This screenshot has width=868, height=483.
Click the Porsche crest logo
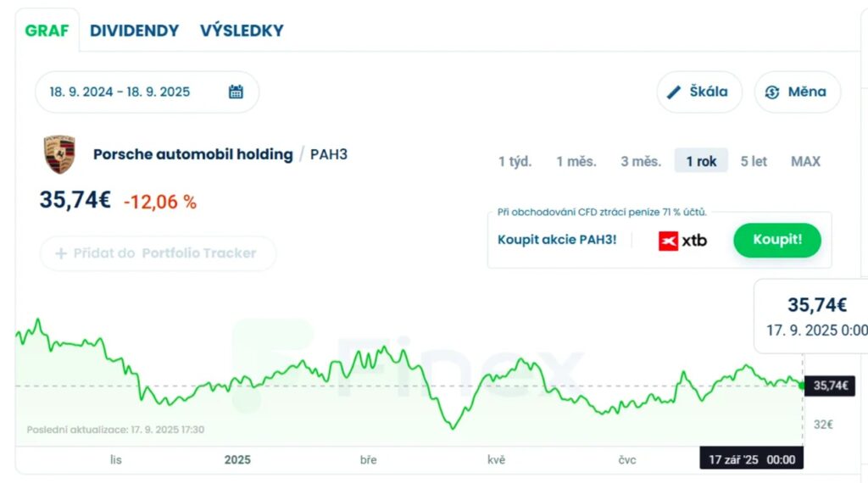click(x=59, y=155)
